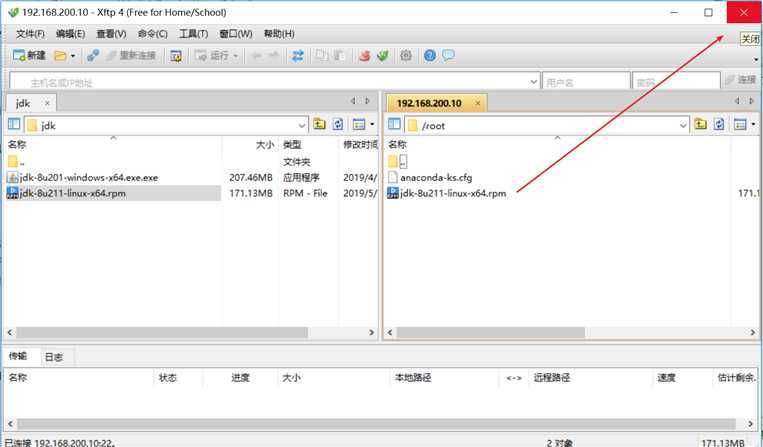The width and height of the screenshot is (763, 447).
Task: Click the chat bubble feedback icon
Action: (x=448, y=55)
